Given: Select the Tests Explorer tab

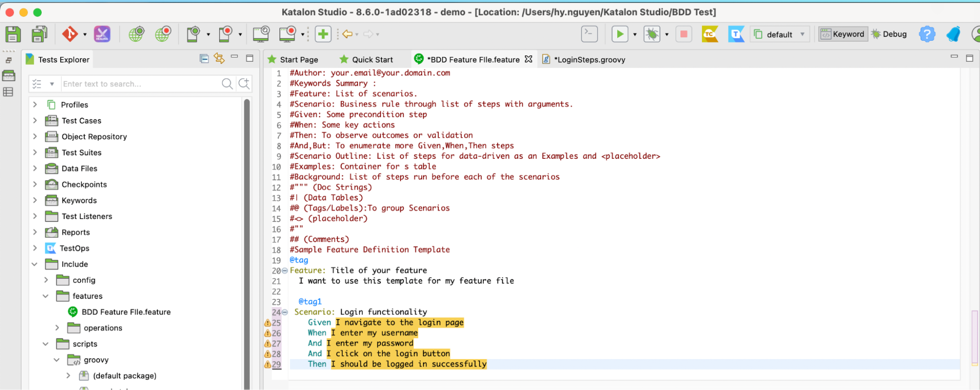Looking at the screenshot, I should point(58,59).
